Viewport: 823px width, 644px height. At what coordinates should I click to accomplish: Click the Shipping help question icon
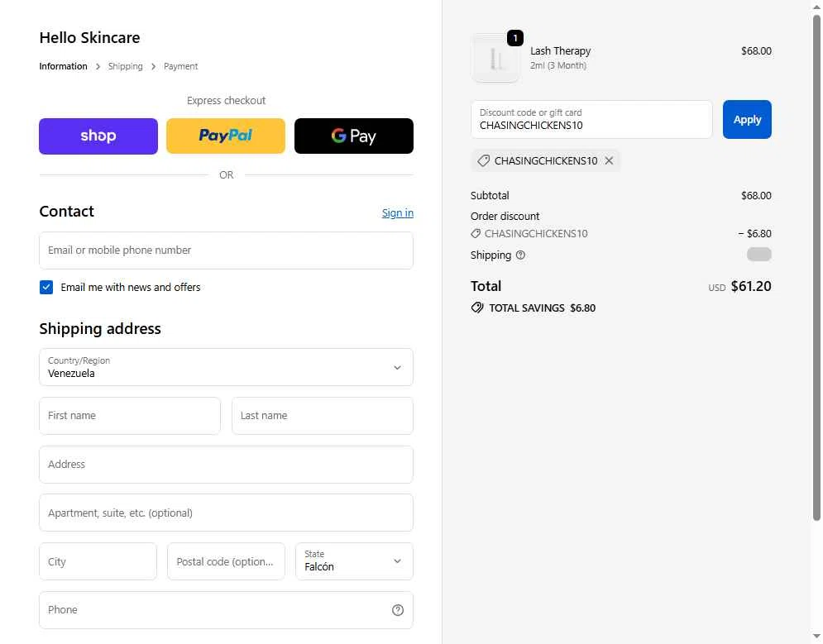click(520, 255)
